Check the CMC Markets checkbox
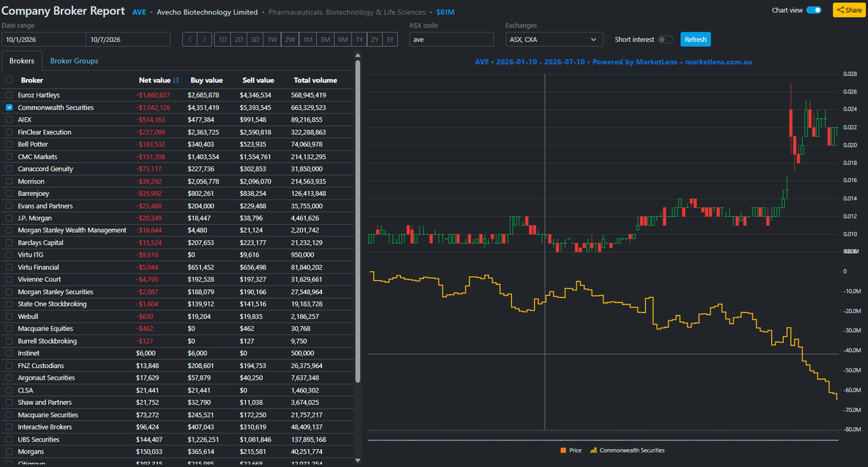The height and width of the screenshot is (467, 868). pos(9,157)
